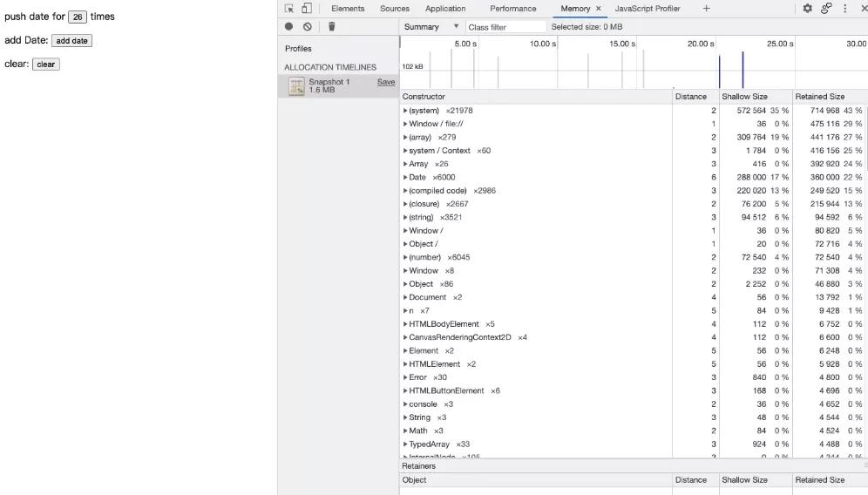Screen dimensions: 868x495
Task: Click the Retainers Object column header
Action: (x=536, y=480)
